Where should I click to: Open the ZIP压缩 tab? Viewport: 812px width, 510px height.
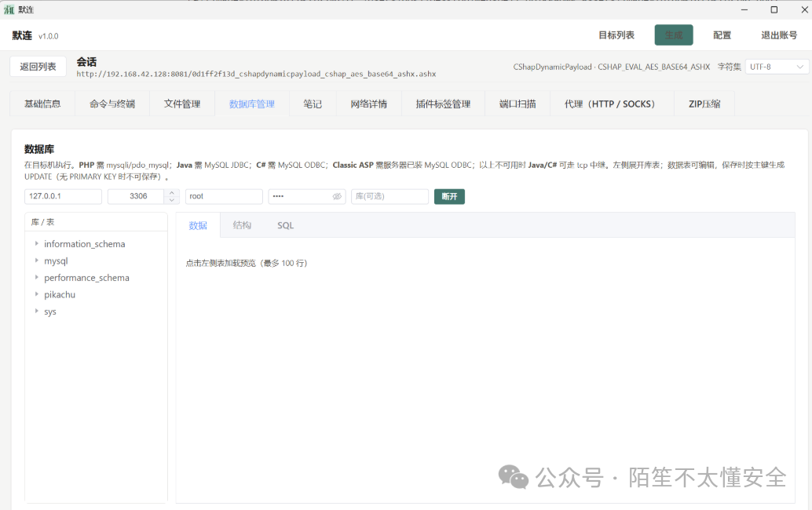tap(704, 104)
